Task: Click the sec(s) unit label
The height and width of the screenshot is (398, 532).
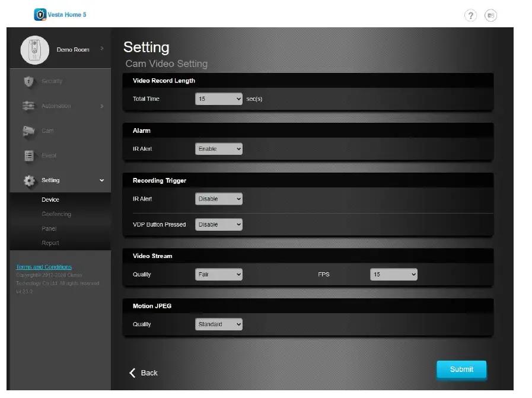Action: click(254, 99)
